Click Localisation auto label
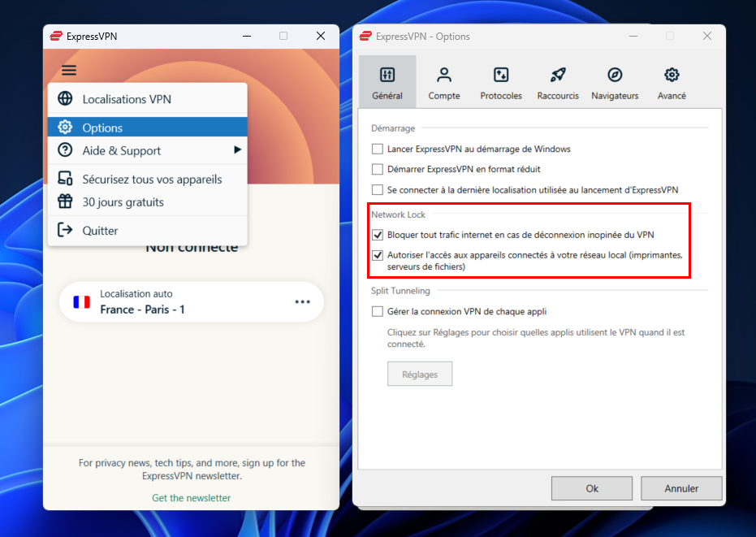This screenshot has height=537, width=756. 136,294
